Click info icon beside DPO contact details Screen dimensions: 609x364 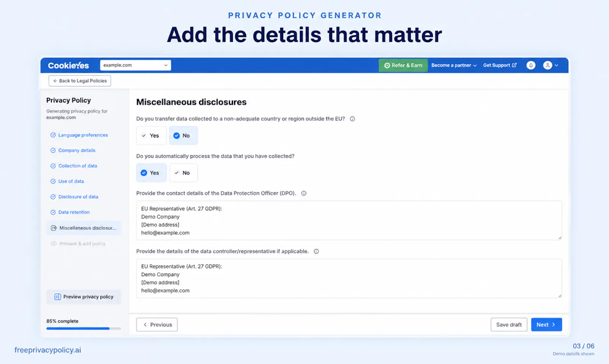[x=304, y=193]
